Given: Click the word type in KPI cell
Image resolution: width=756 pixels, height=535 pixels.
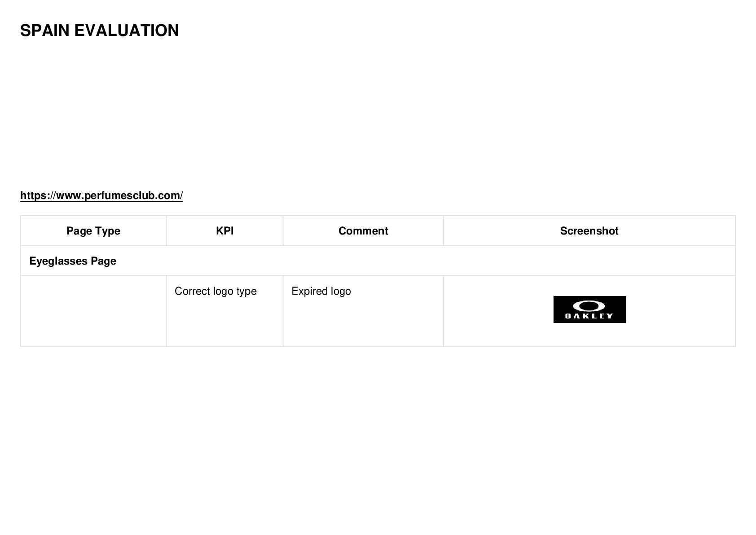Looking at the screenshot, I should (x=246, y=292).
